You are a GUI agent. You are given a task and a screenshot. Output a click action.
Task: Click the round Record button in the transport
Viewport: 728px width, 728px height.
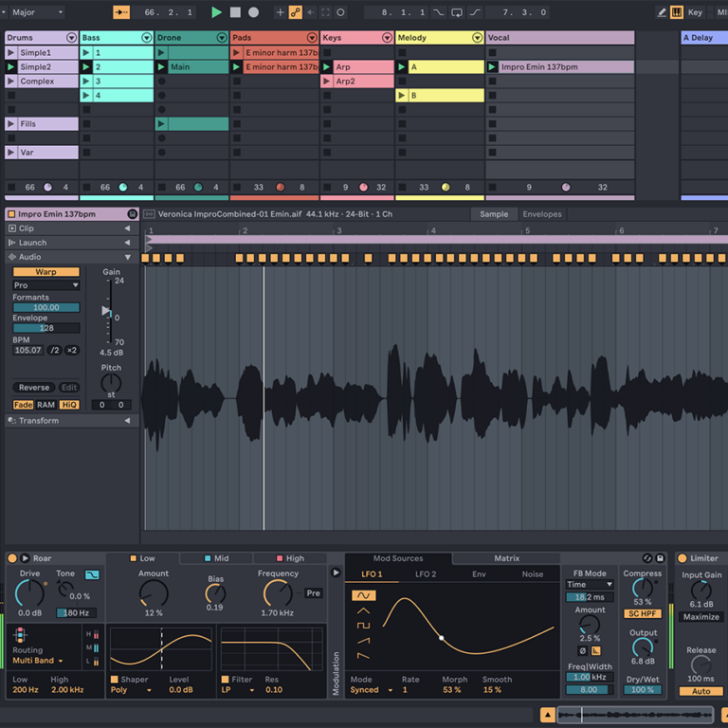(253, 12)
